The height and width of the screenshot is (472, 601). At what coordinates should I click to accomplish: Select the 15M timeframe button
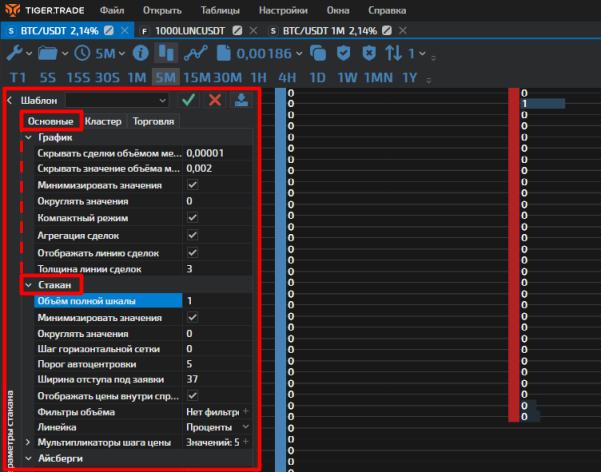(196, 77)
